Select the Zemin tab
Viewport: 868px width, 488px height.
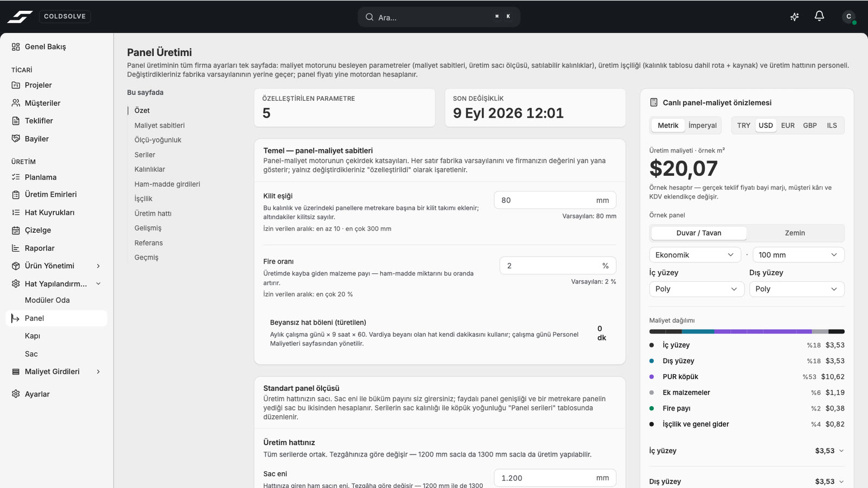(795, 233)
